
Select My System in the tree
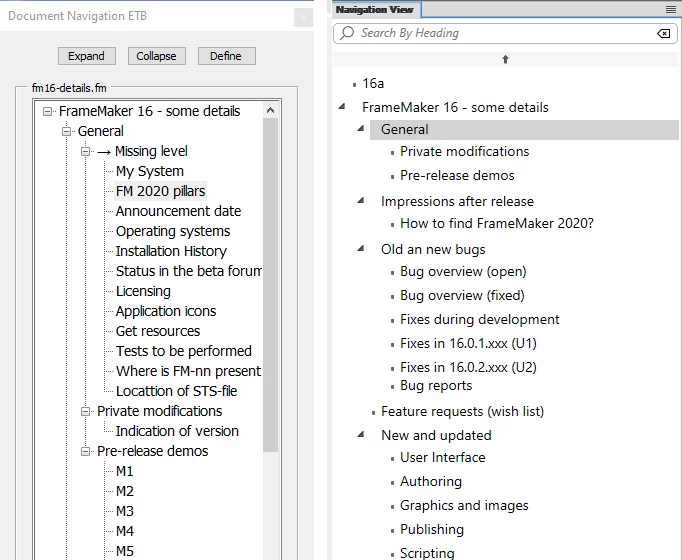click(150, 171)
